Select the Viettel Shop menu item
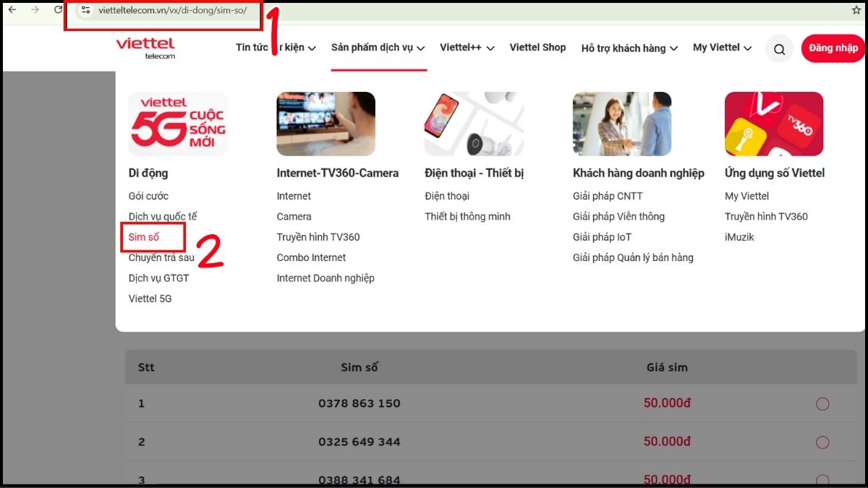The image size is (868, 488). point(537,48)
